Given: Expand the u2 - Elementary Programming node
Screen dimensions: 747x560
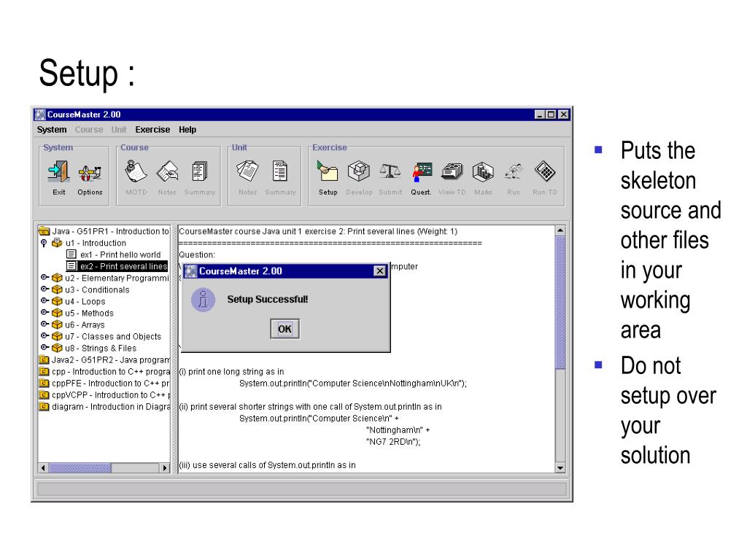Looking at the screenshot, I should 44,277.
